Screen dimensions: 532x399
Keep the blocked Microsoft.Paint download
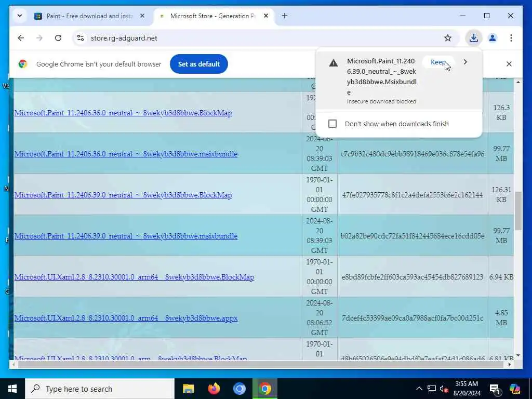pyautogui.click(x=437, y=62)
